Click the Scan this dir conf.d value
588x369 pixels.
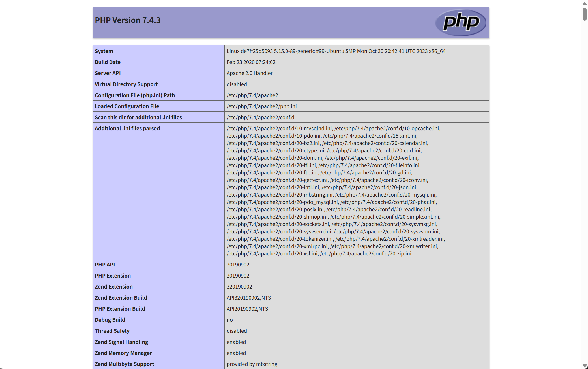pos(260,117)
